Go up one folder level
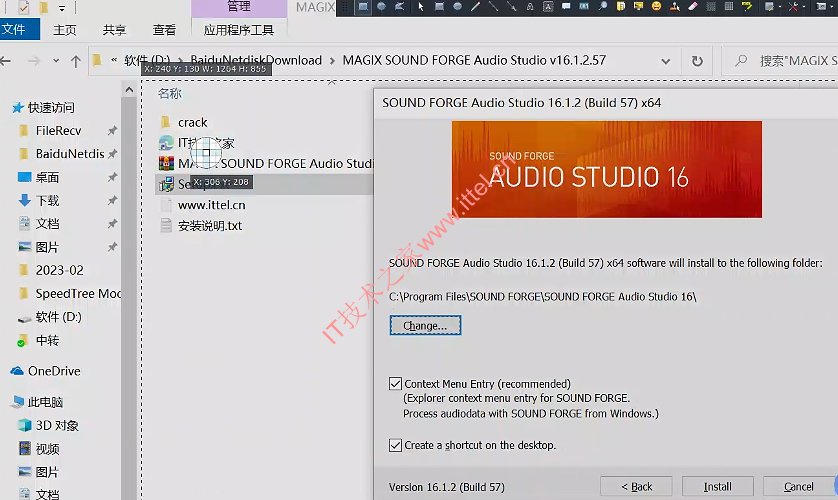Image resolution: width=838 pixels, height=500 pixels. [76, 61]
